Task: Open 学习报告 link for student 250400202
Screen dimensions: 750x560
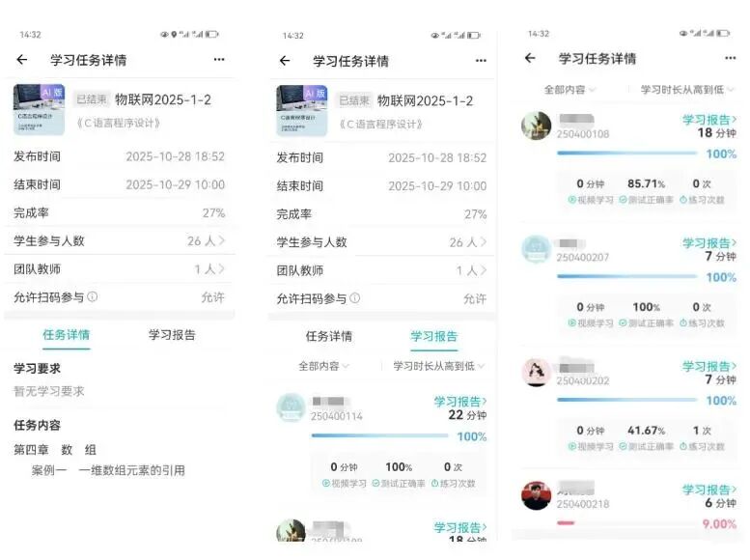Action: tap(709, 366)
